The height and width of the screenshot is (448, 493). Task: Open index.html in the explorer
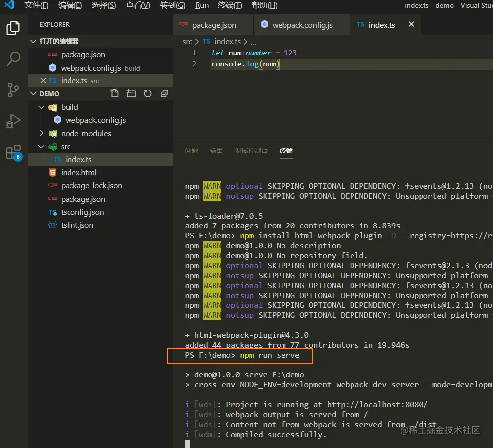pyautogui.click(x=100, y=173)
